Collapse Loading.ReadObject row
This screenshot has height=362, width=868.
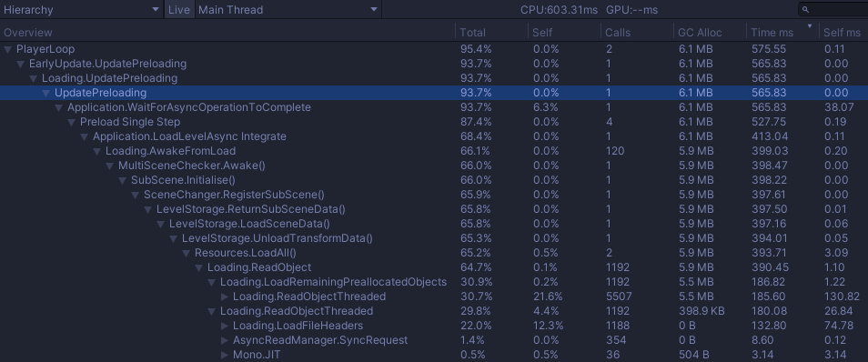click(x=198, y=268)
